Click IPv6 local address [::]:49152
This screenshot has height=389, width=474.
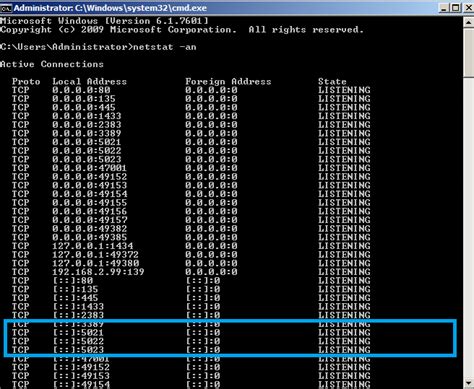pos(81,368)
